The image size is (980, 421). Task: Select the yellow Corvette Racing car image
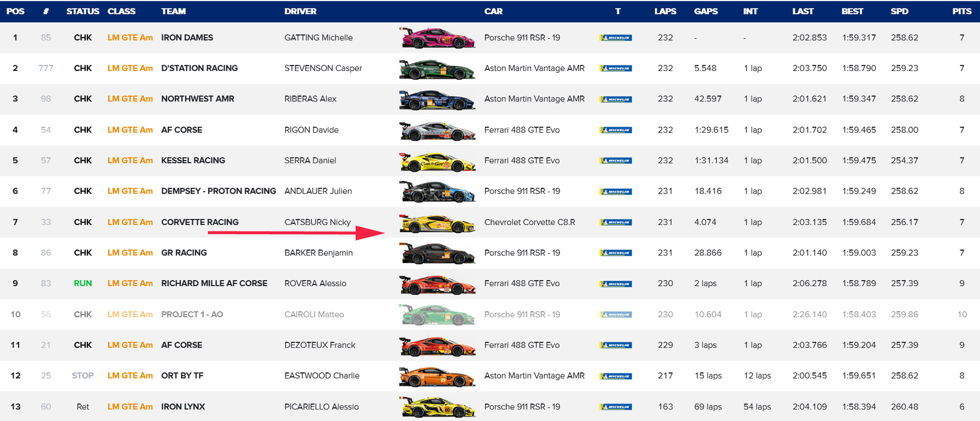[437, 223]
